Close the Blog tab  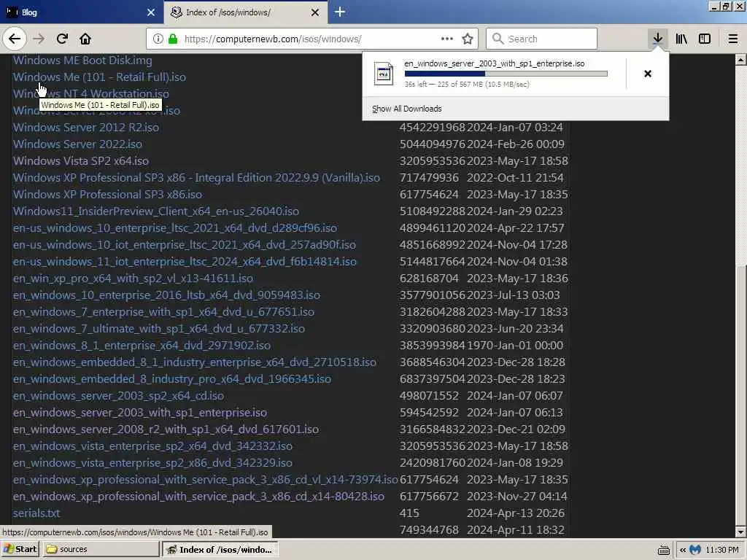click(151, 12)
